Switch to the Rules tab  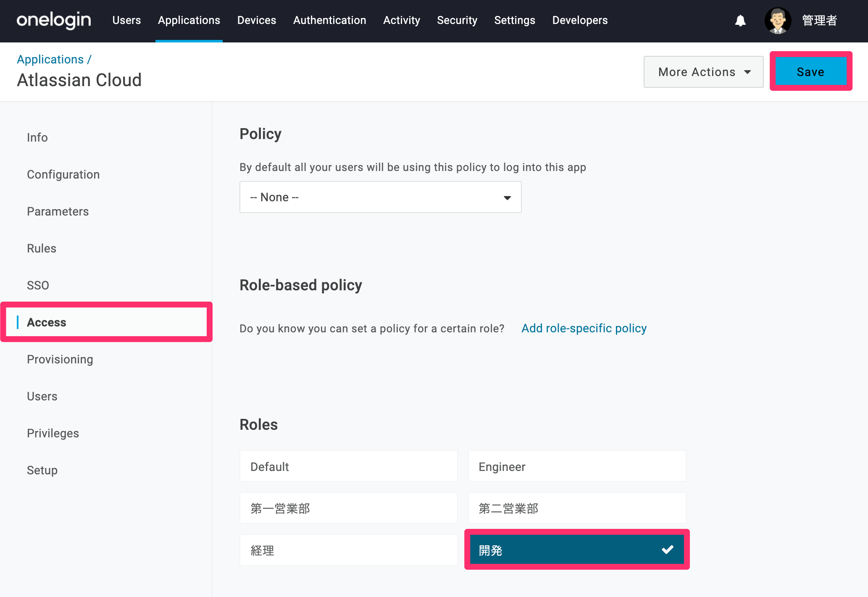42,248
